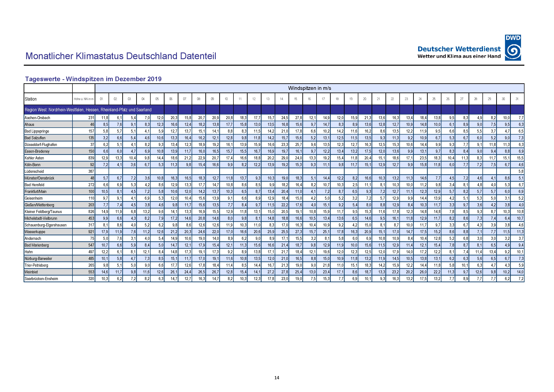
Task: Click the page number 14
Action: point(277,378)
